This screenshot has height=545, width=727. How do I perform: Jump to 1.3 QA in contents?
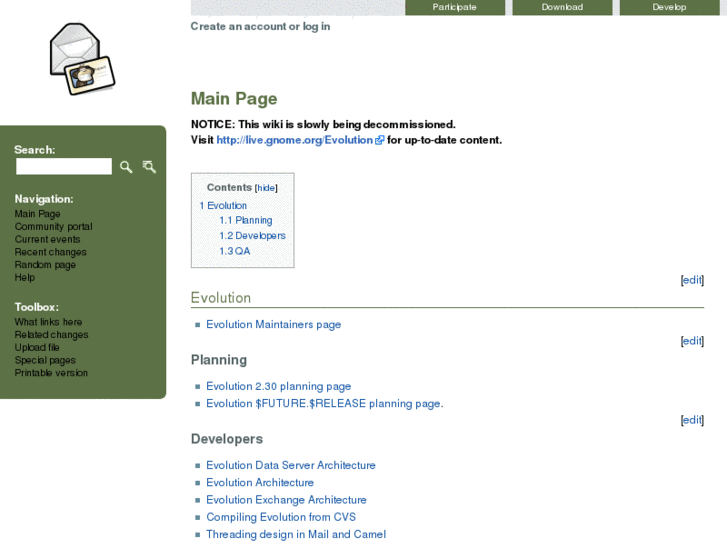pos(235,251)
